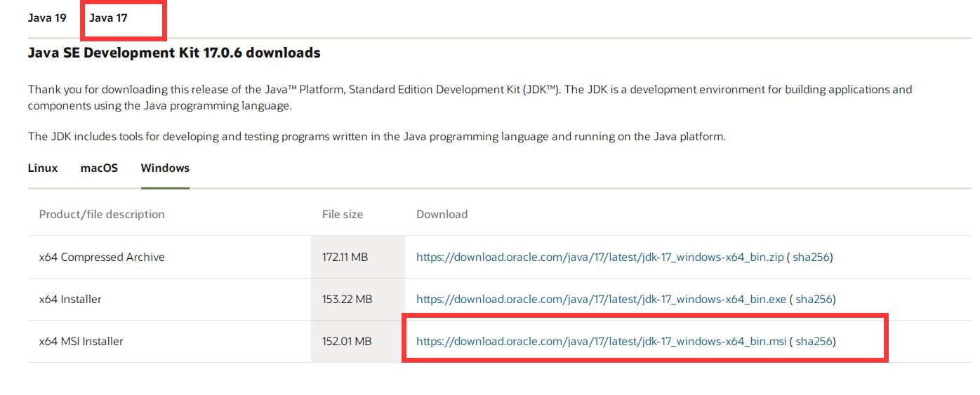Click the Product/file description column header

pyautogui.click(x=102, y=214)
